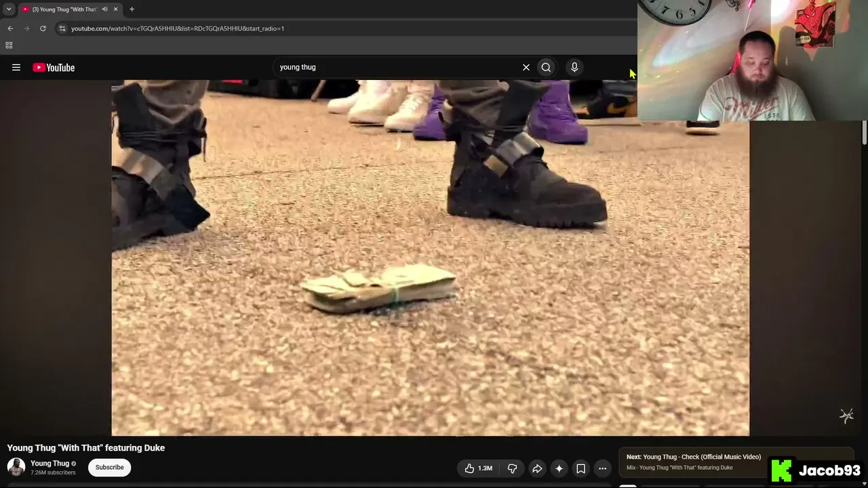Open Young Thug's channel avatar
Viewport: 868px width, 488px height.
tap(16, 467)
